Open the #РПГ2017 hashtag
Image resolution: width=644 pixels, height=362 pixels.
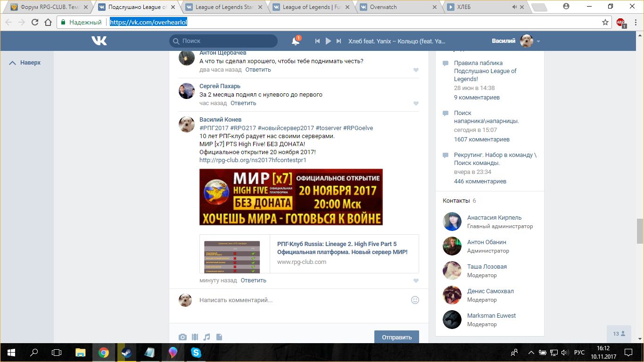pos(214,128)
